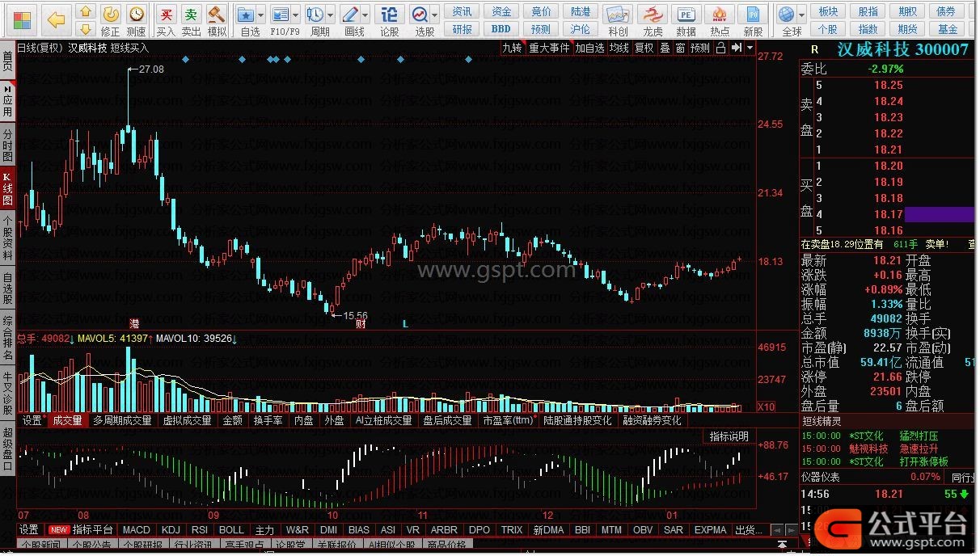This screenshot has width=980, height=556.
Task: Switch to the 成交量 volume tab
Action: click(67, 420)
